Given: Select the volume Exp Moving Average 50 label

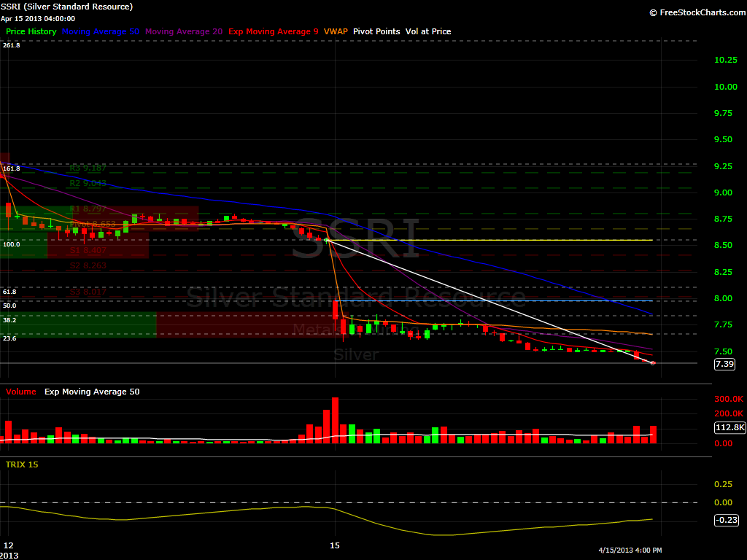Looking at the screenshot, I should pyautogui.click(x=92, y=392).
